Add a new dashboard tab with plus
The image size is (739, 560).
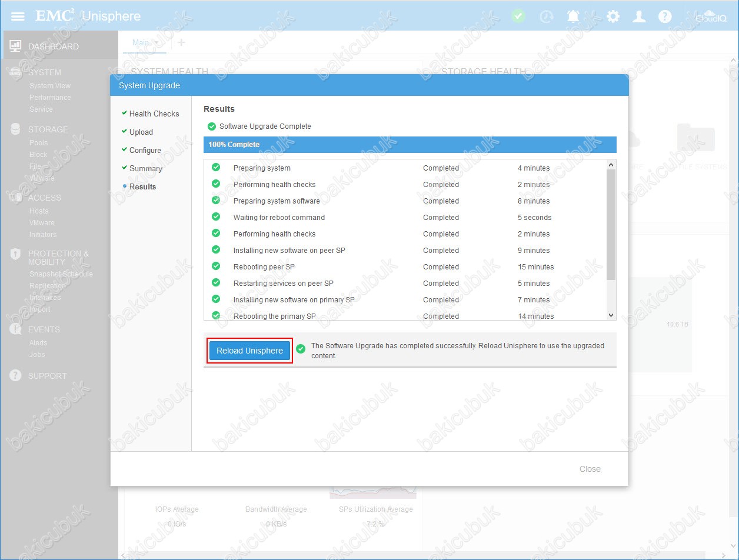pyautogui.click(x=181, y=42)
